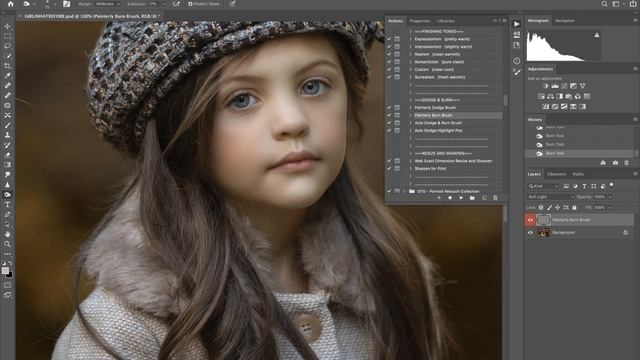Switch to the Properties tab
The image size is (640, 360).
[420, 21]
